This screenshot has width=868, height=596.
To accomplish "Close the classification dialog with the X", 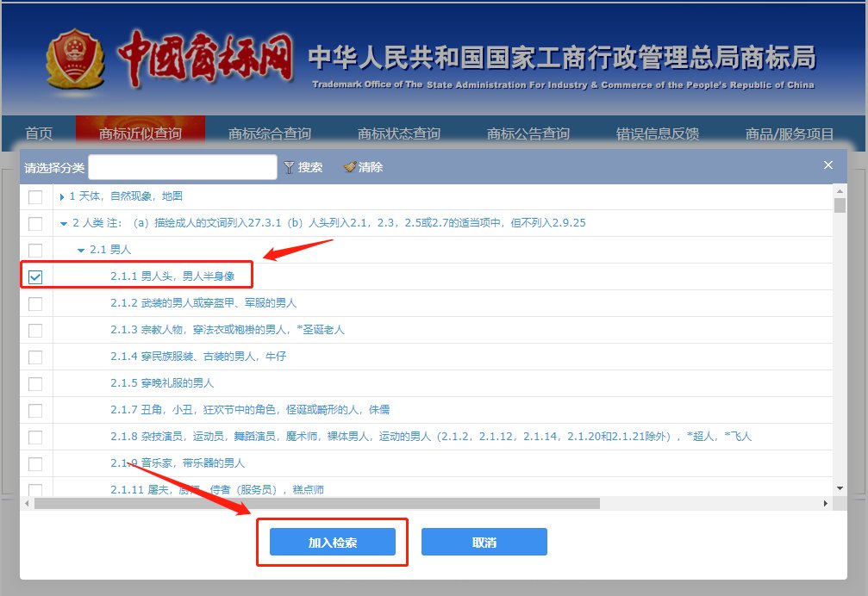I will click(827, 165).
